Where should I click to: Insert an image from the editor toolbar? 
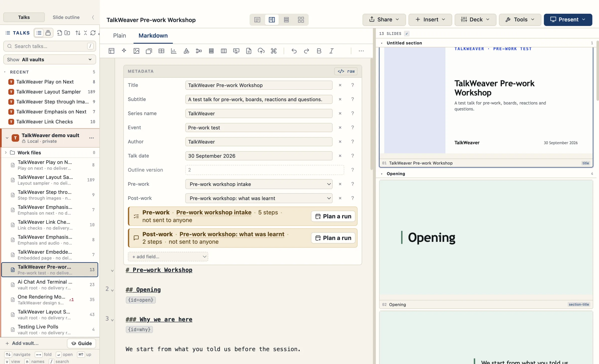pos(136,51)
